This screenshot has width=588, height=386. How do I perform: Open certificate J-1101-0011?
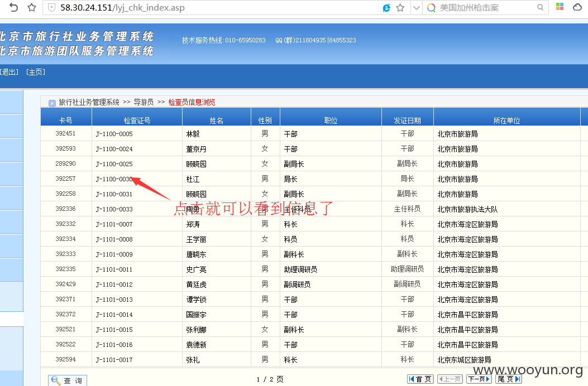tap(114, 269)
